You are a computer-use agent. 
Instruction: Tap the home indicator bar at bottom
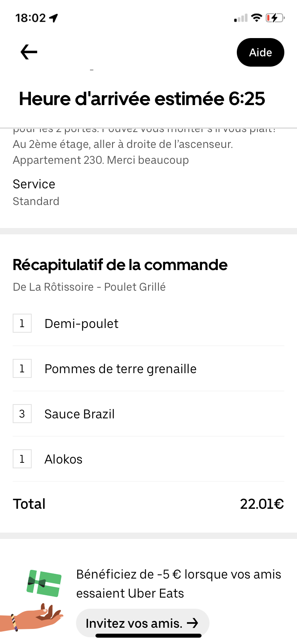pos(148,636)
